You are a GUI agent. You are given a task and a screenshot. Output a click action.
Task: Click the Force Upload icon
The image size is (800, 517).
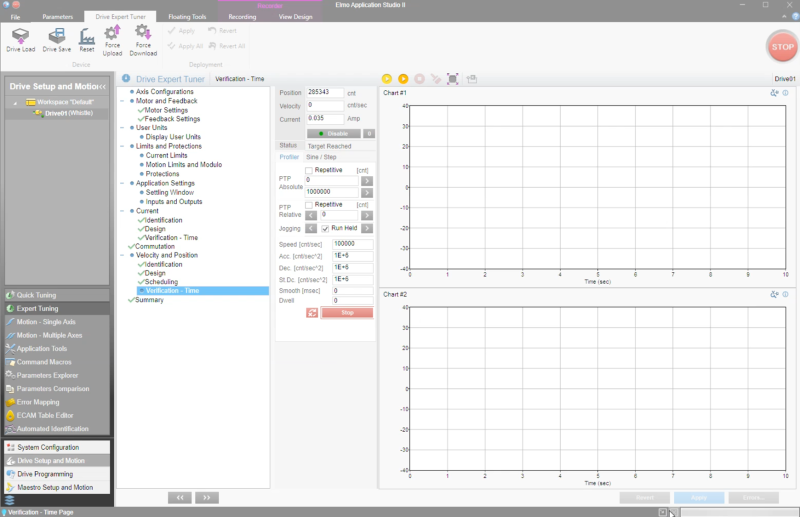click(112, 41)
